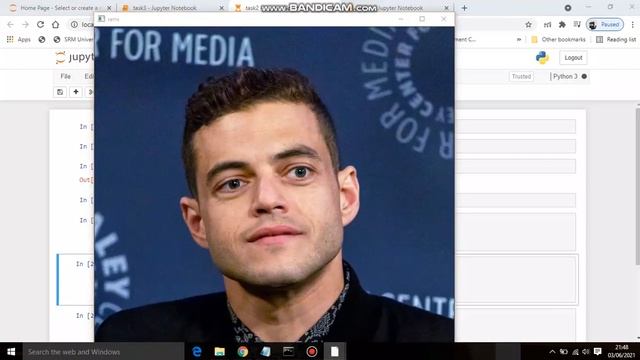Image resolution: width=640 pixels, height=360 pixels.
Task: Go back in Chrome
Action: (x=10, y=24)
